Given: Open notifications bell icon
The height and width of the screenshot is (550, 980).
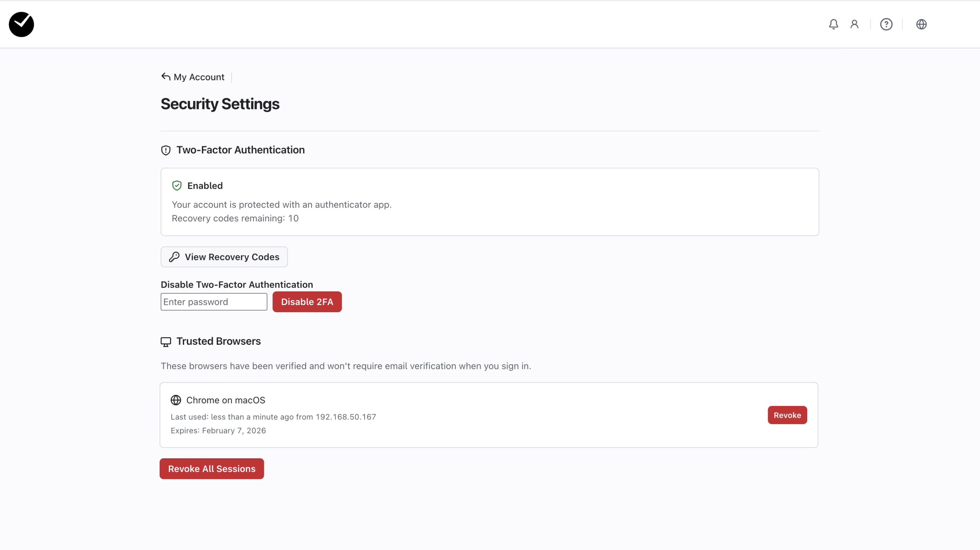Looking at the screenshot, I should (833, 24).
